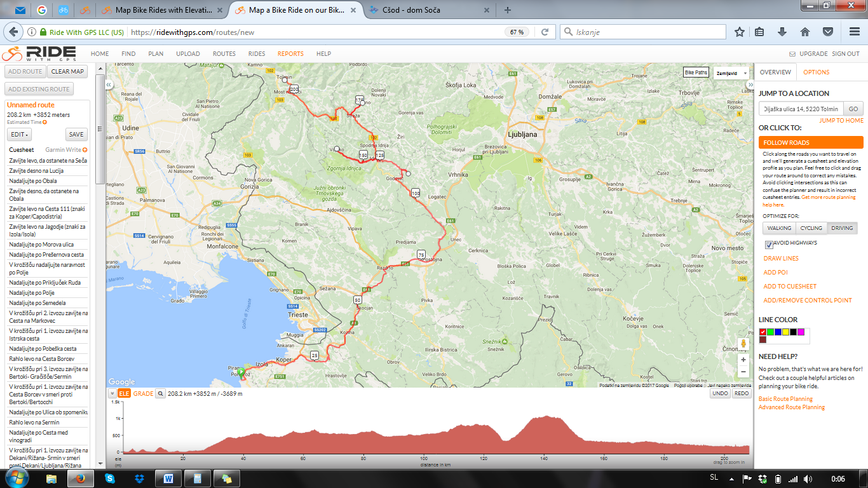Viewport: 868px width, 488px height.
Task: Show site information via the info icon
Action: (x=31, y=32)
